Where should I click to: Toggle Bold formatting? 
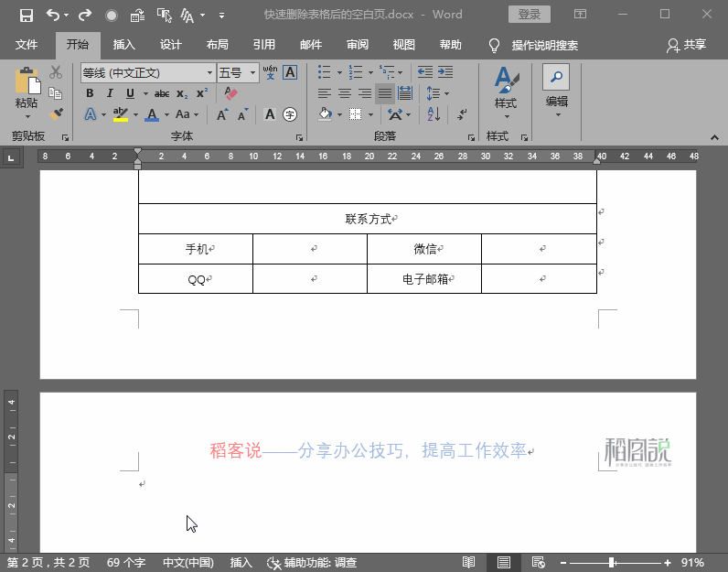pos(90,93)
